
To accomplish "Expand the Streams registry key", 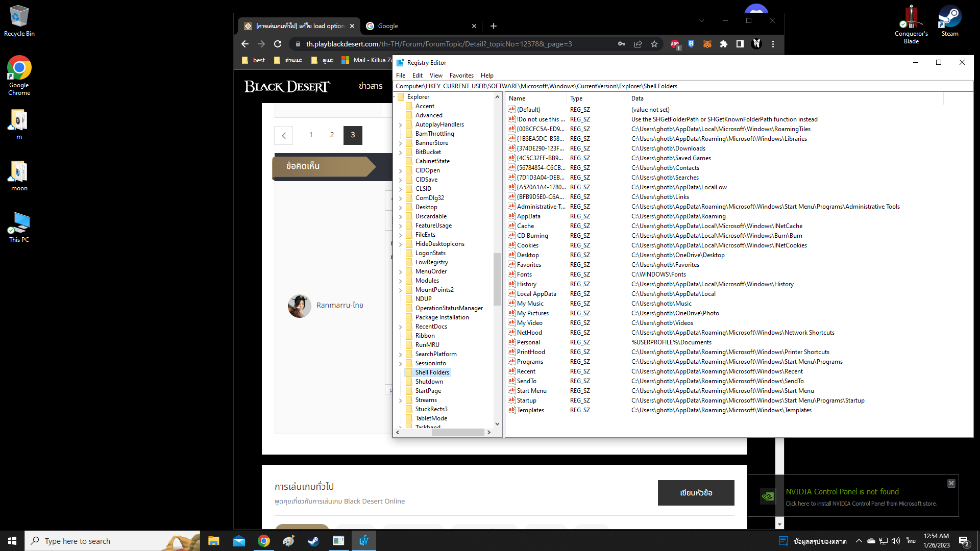I will click(401, 400).
